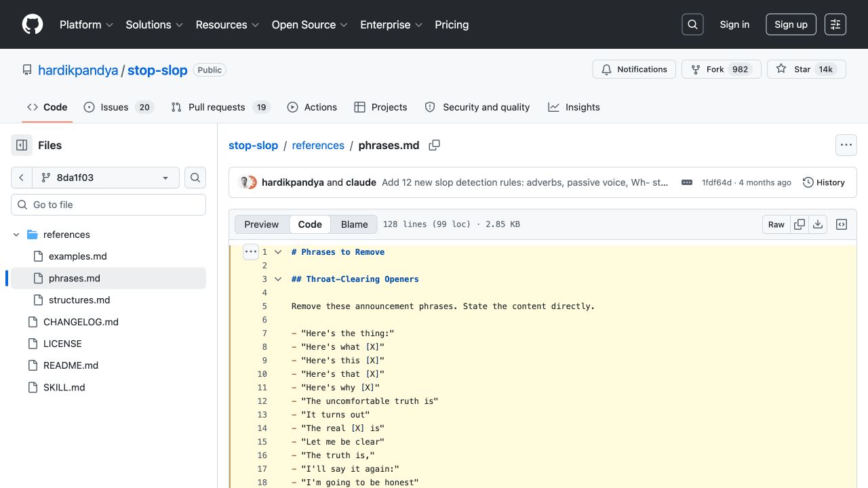Screen dimensions: 868x488
Task: Open the Issues tab
Action: (119, 107)
